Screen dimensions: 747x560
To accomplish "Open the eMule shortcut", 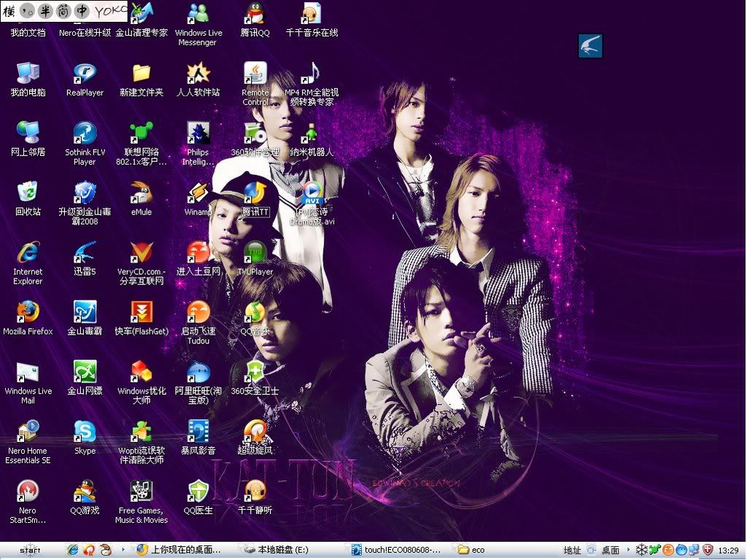I will pos(141,194).
